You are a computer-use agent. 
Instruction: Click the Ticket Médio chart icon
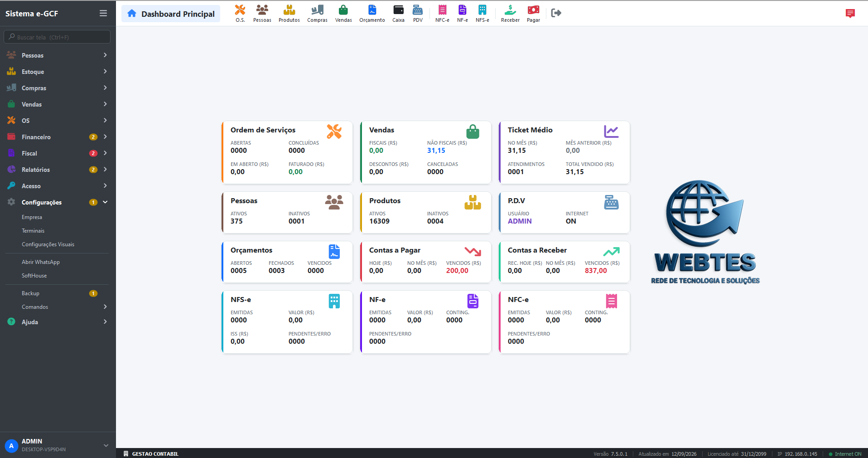coord(611,132)
